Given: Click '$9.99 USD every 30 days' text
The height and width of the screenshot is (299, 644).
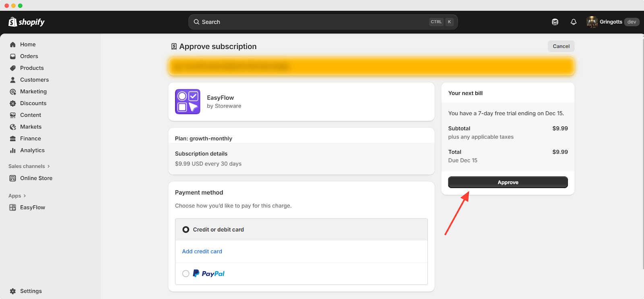Looking at the screenshot, I should point(208,164).
